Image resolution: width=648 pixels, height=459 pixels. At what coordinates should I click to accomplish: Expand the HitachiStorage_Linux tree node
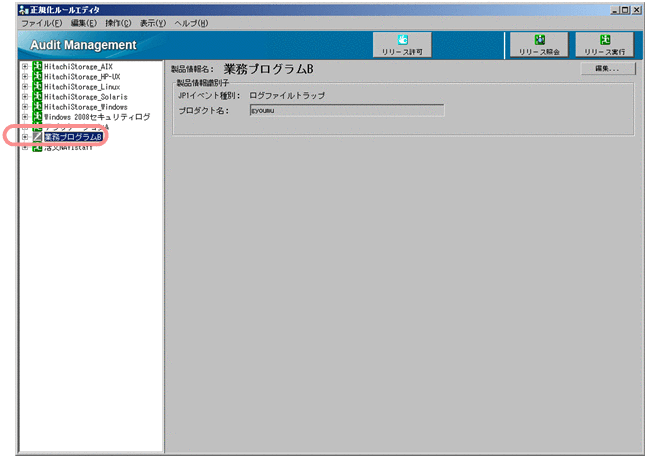coord(25,86)
